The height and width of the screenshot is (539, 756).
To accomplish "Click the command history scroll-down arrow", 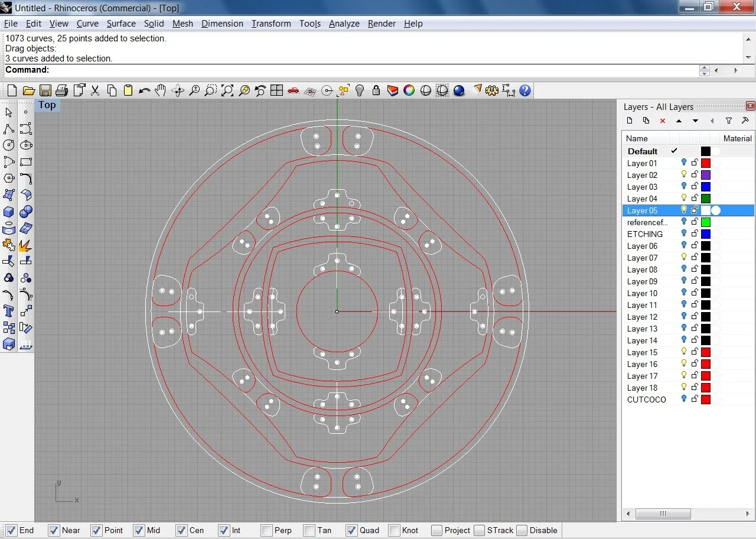I will (x=748, y=57).
